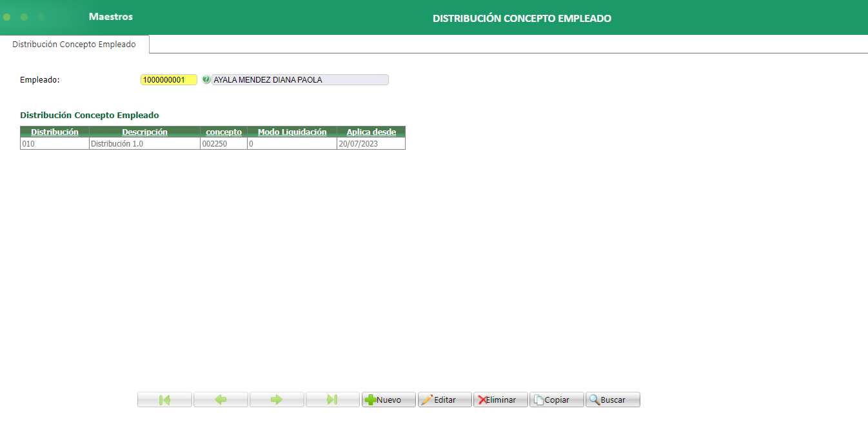The height and width of the screenshot is (426, 868).
Task: Sort grid by Distribución column header
Action: [x=54, y=132]
